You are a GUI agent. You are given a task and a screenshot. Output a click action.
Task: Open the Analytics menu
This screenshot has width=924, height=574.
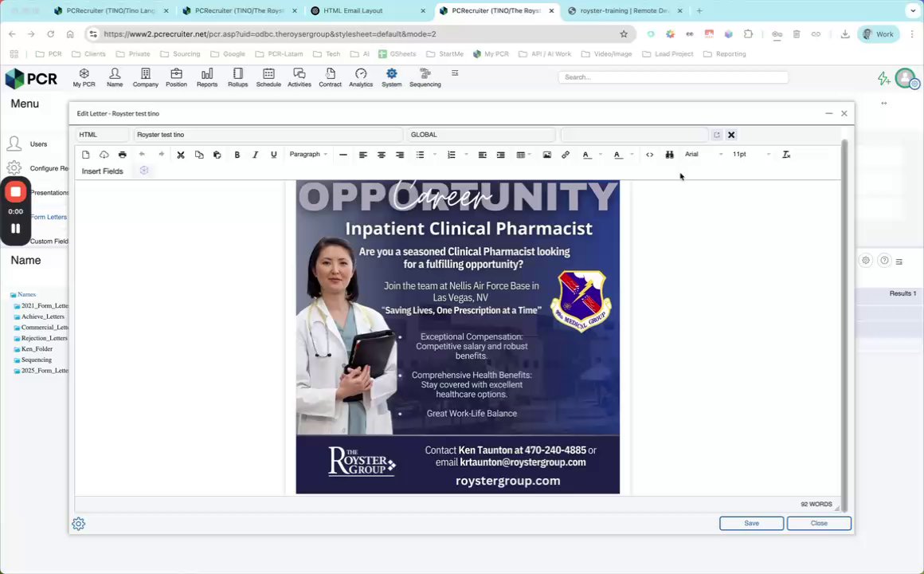[x=361, y=77]
